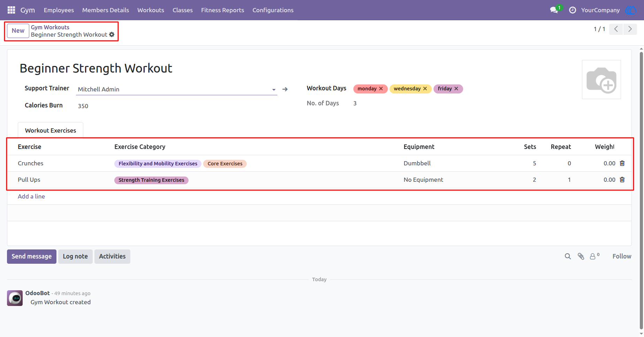Open the apps grid menu icon

coord(11,10)
